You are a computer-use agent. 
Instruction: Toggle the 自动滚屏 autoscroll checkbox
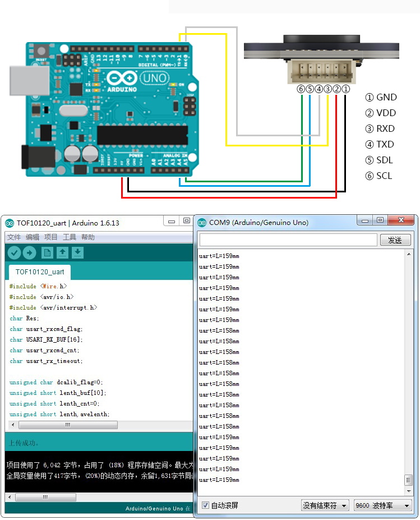point(205,505)
